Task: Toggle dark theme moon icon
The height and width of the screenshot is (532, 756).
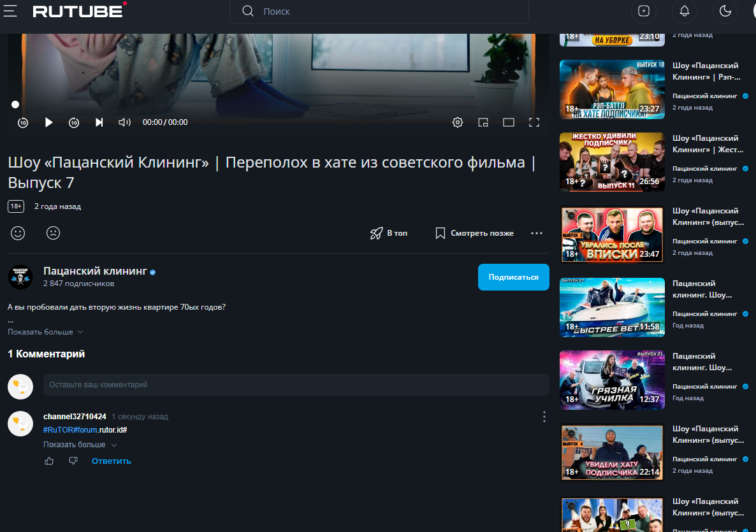Action: pos(725,11)
